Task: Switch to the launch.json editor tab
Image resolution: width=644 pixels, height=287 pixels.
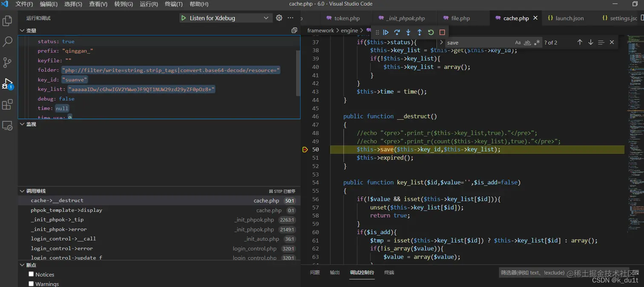Action: (x=569, y=18)
